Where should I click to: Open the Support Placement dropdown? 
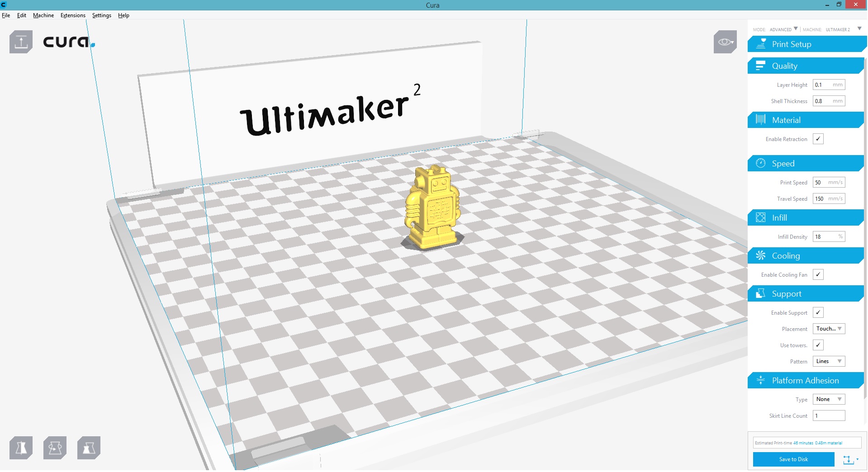[828, 329]
